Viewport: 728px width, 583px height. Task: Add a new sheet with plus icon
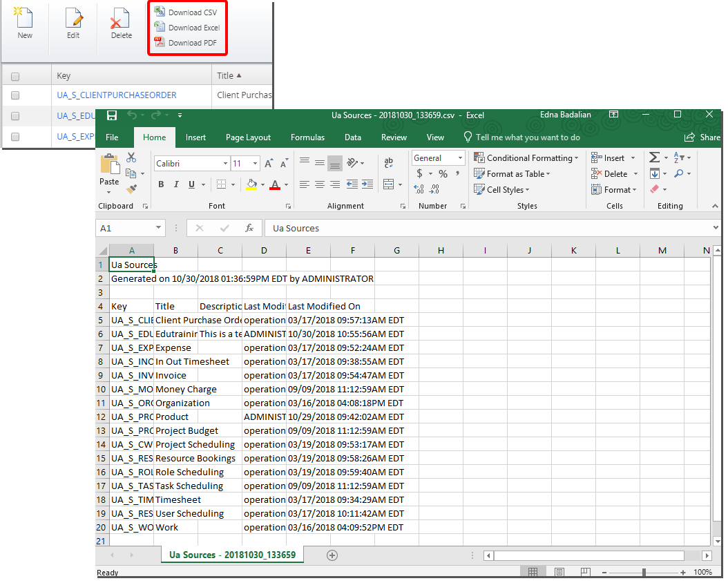pyautogui.click(x=332, y=555)
